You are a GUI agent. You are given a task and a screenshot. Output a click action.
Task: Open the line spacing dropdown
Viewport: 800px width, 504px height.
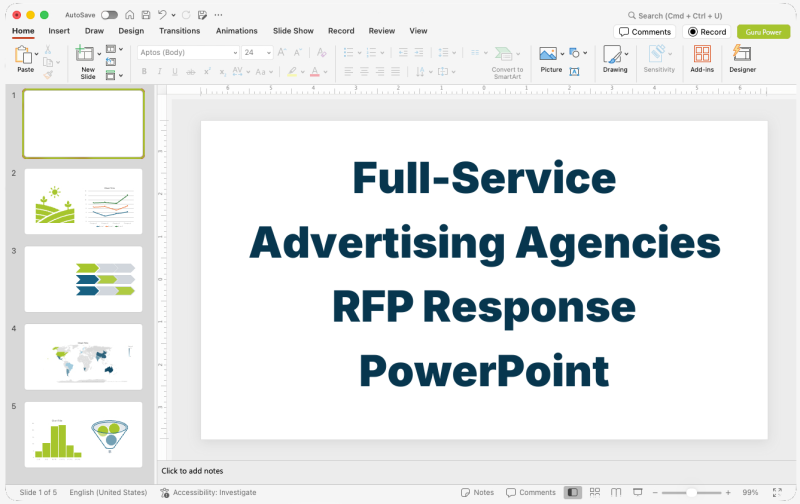[446, 52]
